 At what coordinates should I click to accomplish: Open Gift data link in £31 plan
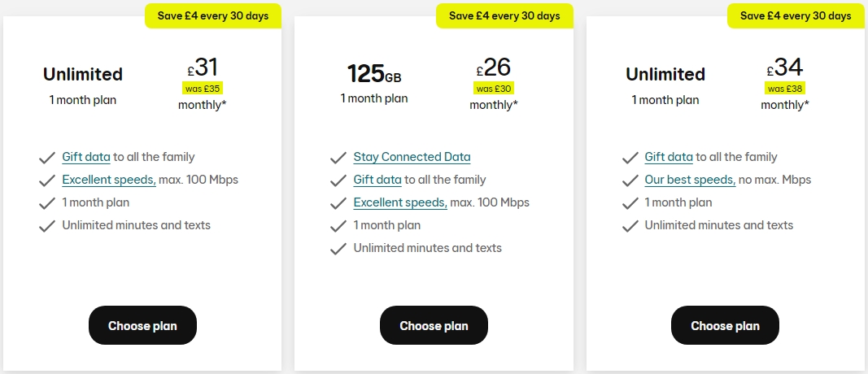[85, 157]
